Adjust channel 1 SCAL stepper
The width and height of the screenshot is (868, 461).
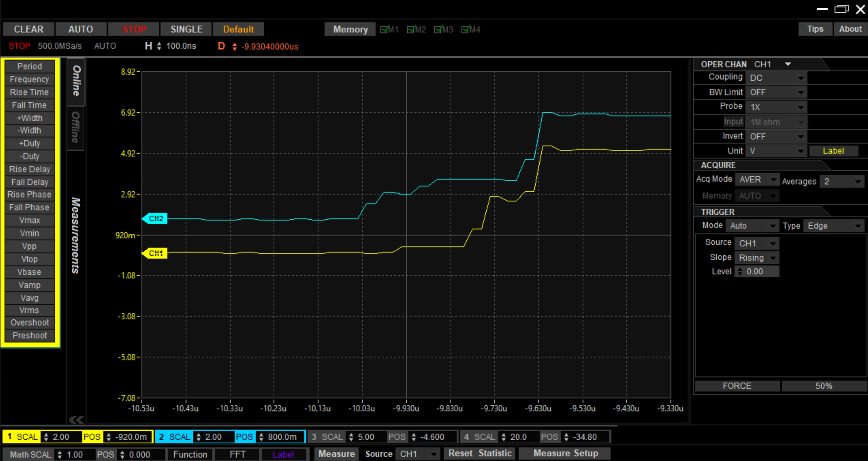[46, 437]
